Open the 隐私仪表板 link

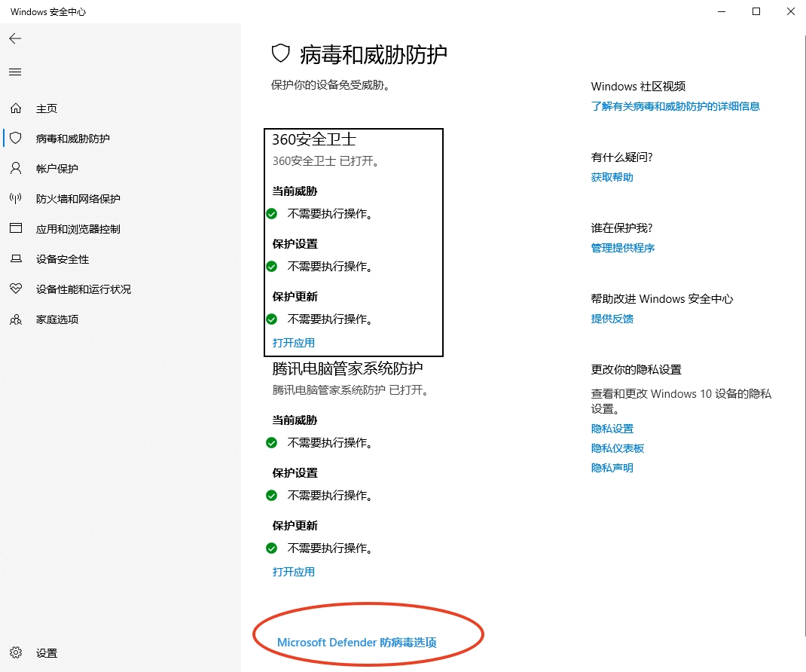[617, 448]
